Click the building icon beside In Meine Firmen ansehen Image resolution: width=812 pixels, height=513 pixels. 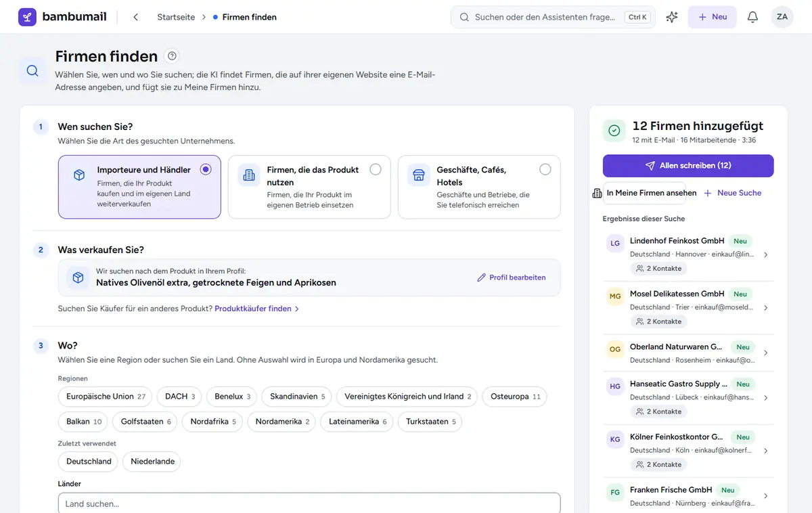click(x=597, y=194)
